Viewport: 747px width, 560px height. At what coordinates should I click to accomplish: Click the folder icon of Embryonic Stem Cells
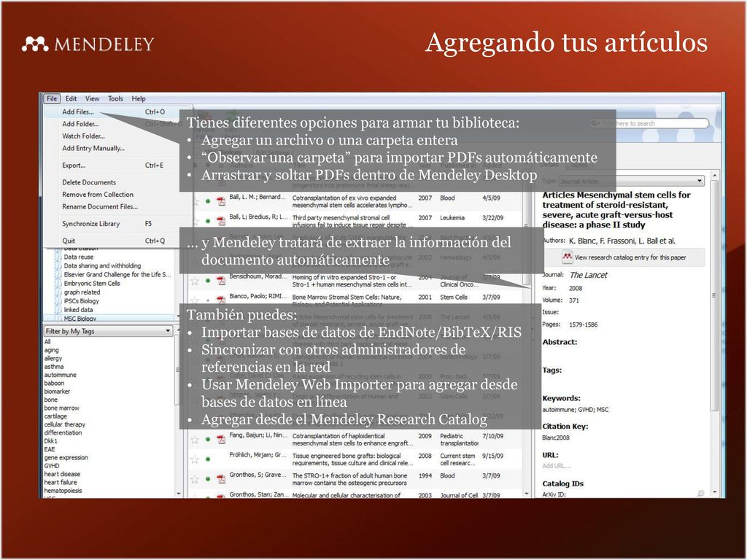(x=58, y=284)
